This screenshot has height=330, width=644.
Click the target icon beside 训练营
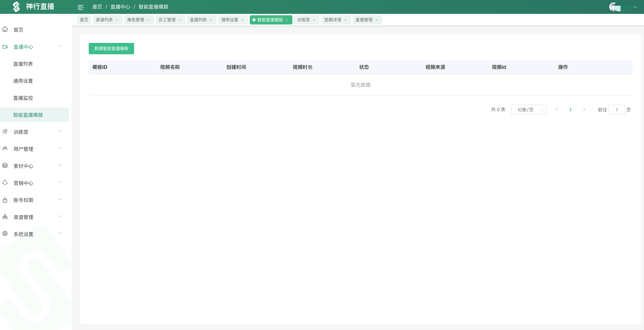(x=5, y=132)
